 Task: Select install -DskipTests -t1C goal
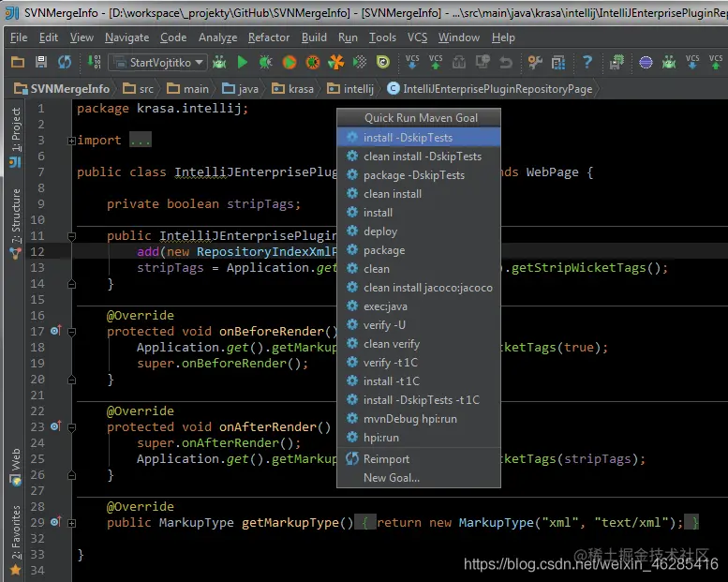coord(419,400)
